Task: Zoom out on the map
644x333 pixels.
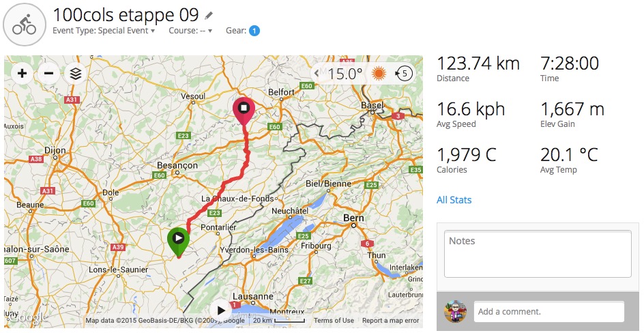Action: point(49,74)
